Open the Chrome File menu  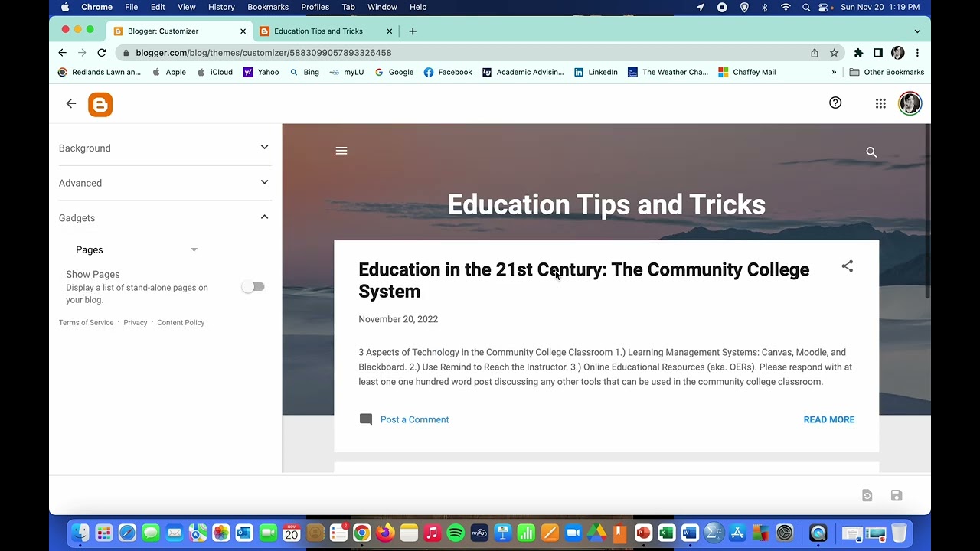click(132, 7)
